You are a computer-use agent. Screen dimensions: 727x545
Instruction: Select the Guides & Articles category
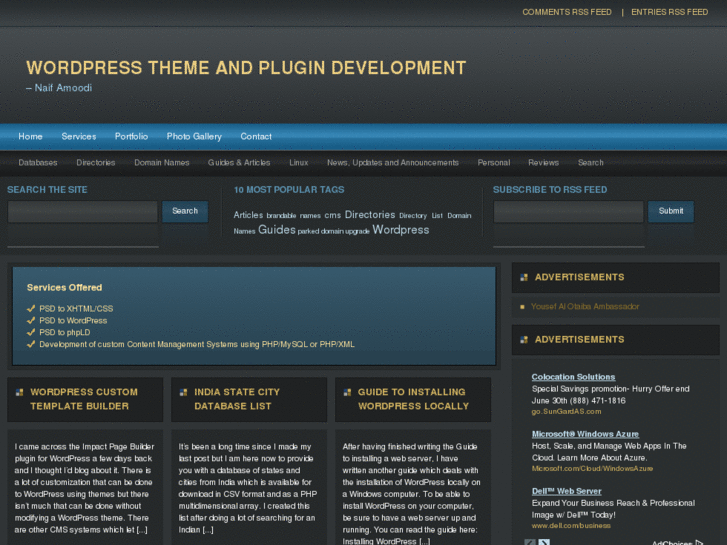coord(239,162)
